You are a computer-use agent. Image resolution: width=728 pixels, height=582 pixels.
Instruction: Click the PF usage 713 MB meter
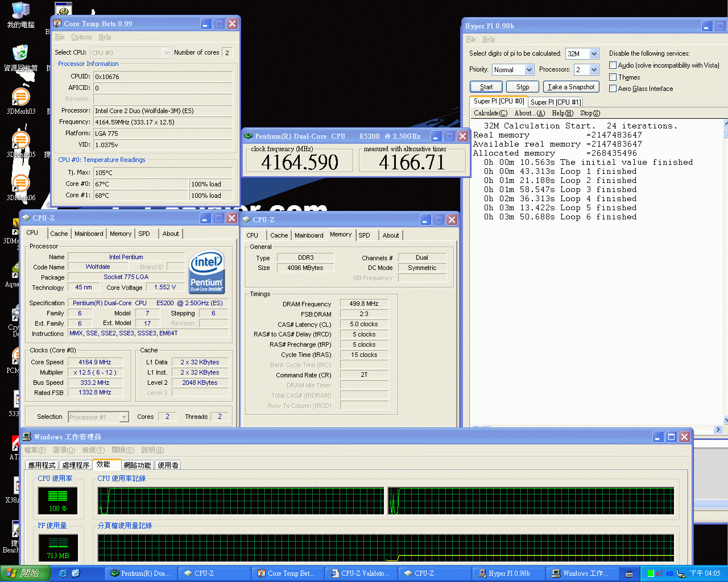point(57,547)
